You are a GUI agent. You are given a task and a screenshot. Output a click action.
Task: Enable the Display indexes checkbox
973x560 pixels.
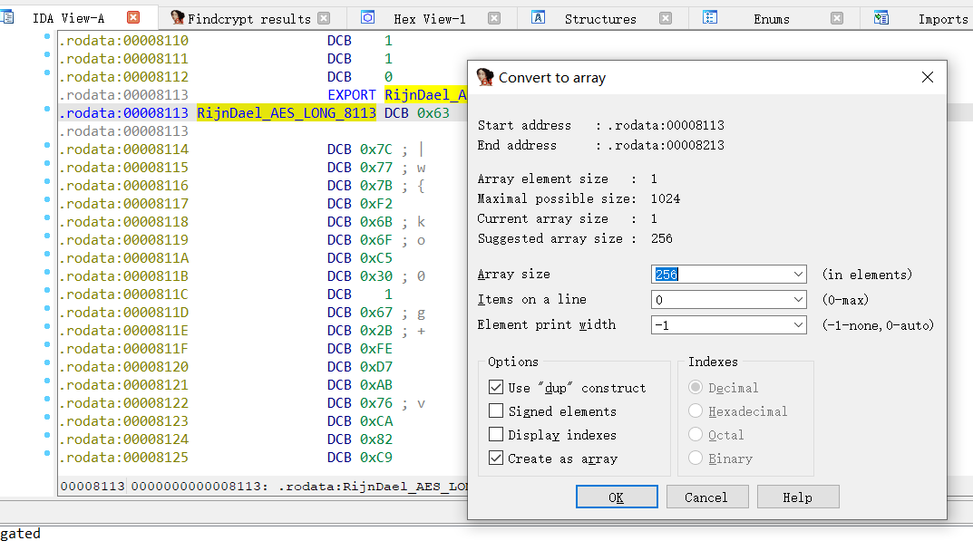point(496,435)
